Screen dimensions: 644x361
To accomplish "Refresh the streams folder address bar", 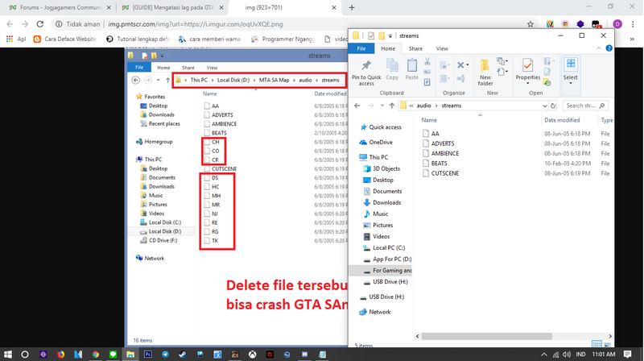I will click(553, 106).
